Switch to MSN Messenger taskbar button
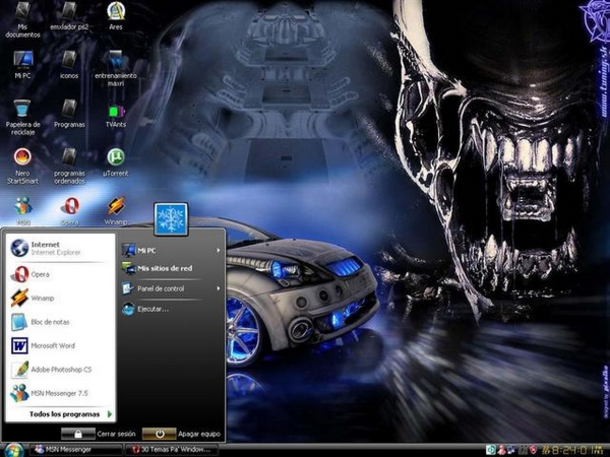 coord(76,450)
